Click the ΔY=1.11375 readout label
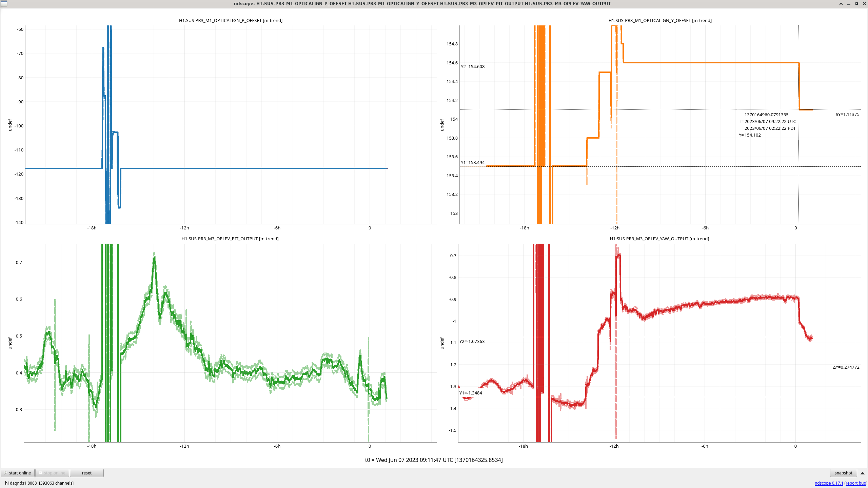 [x=847, y=114]
